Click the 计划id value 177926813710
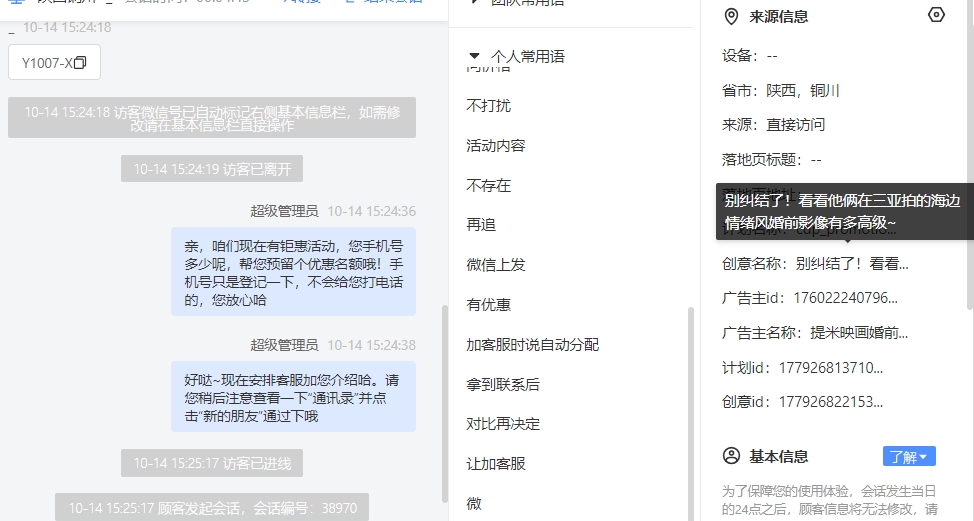Viewport: 974px width, 521px height. pyautogui.click(x=831, y=368)
